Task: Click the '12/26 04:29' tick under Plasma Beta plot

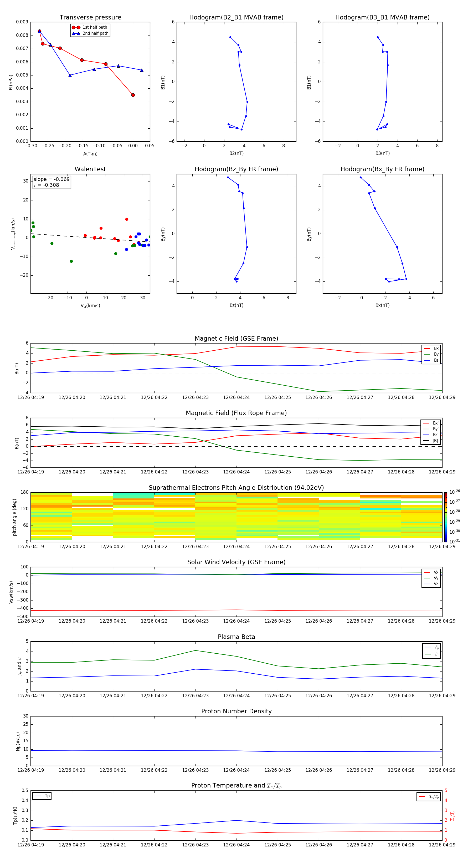Action: point(442,695)
